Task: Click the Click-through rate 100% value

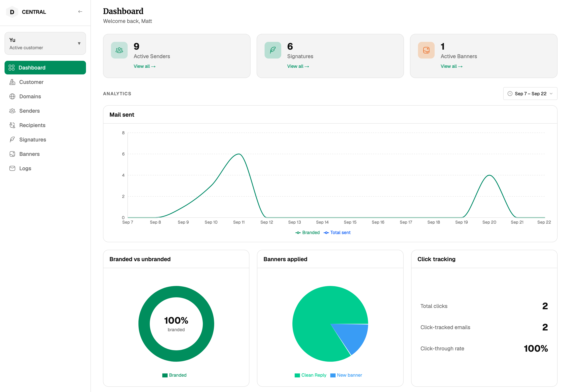Action: coord(536,348)
